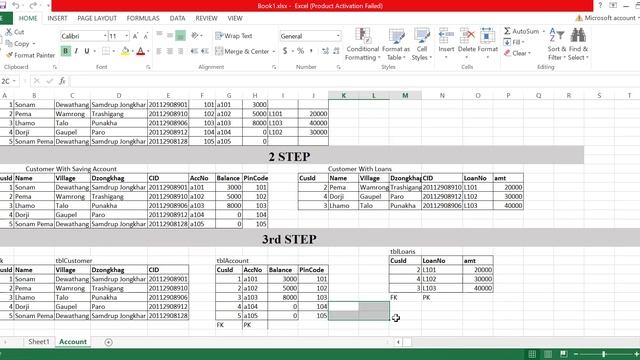This screenshot has width=640, height=360.
Task: Open the Clear dropdown
Action: pyautogui.click(x=517, y=53)
